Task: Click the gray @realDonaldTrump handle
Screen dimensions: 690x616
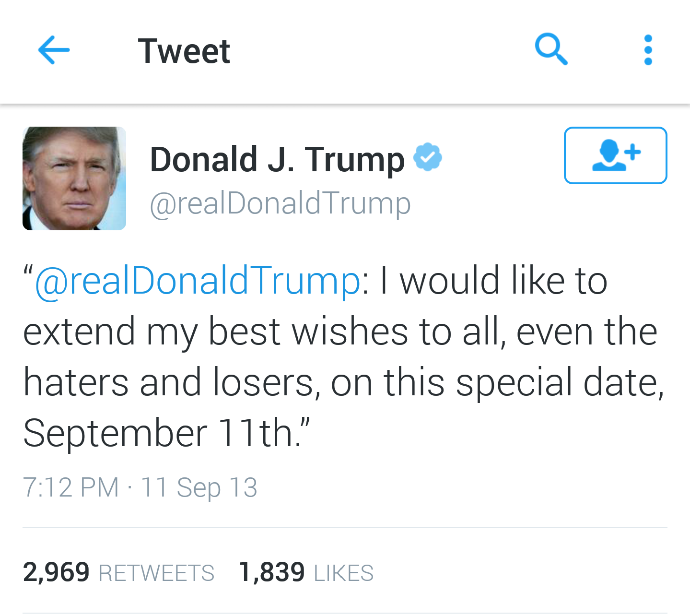Action: pyautogui.click(x=280, y=203)
